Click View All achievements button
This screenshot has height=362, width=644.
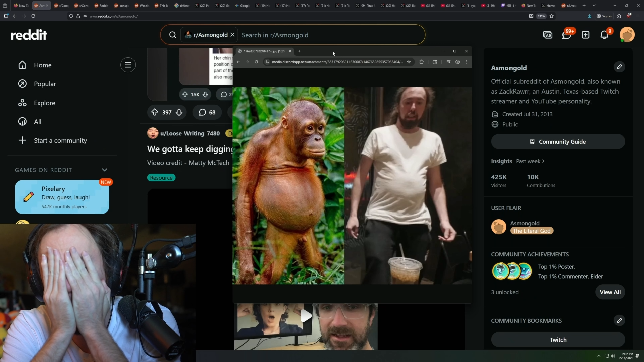(x=610, y=292)
